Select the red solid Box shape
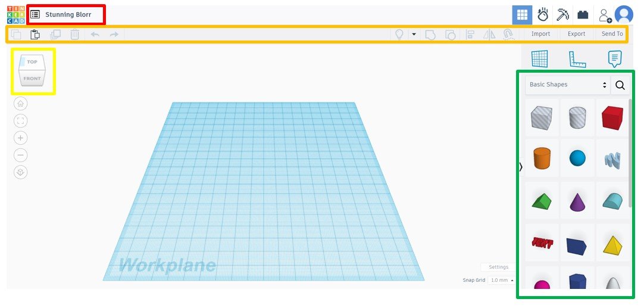 (x=612, y=118)
